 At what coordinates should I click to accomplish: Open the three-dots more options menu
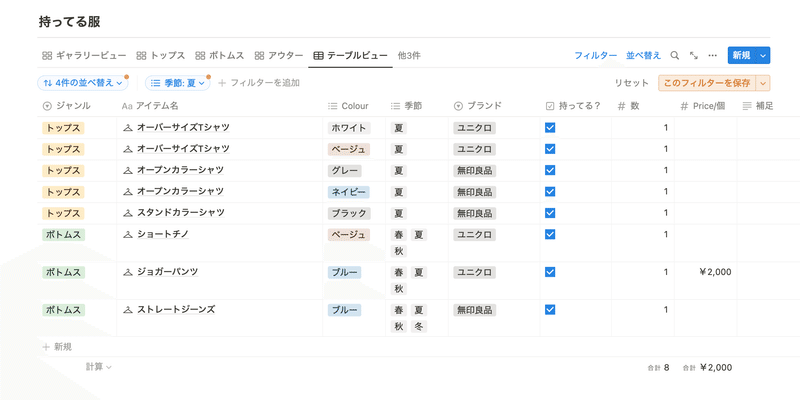[x=713, y=56]
